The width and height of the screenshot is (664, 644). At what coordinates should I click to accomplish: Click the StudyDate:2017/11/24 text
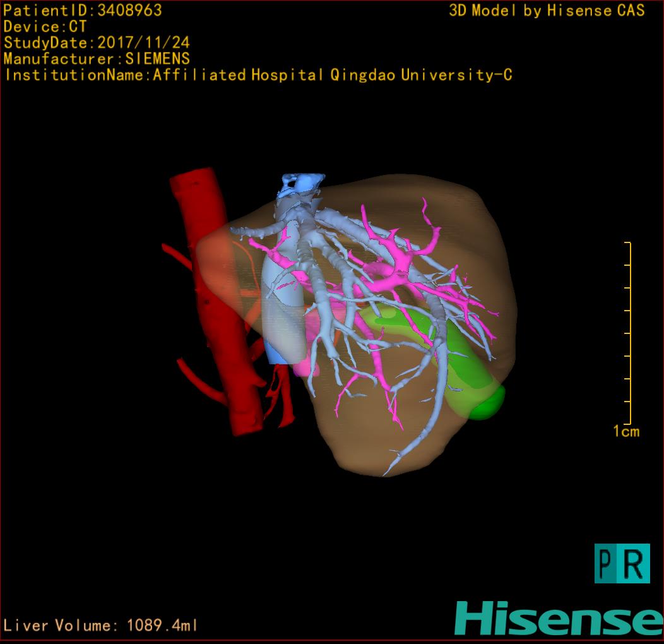97,43
